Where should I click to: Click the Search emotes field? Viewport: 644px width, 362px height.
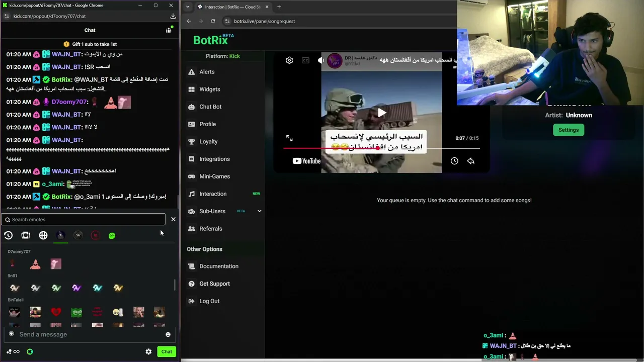coord(83,220)
